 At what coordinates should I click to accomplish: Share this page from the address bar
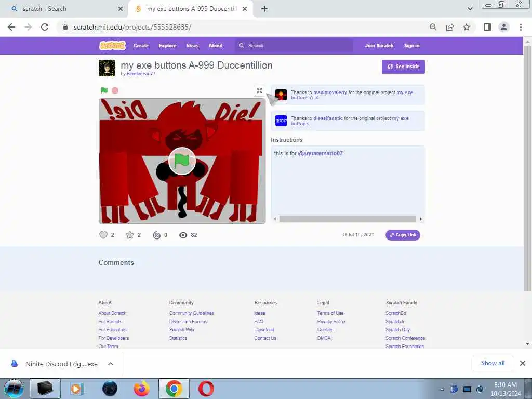coord(450,27)
